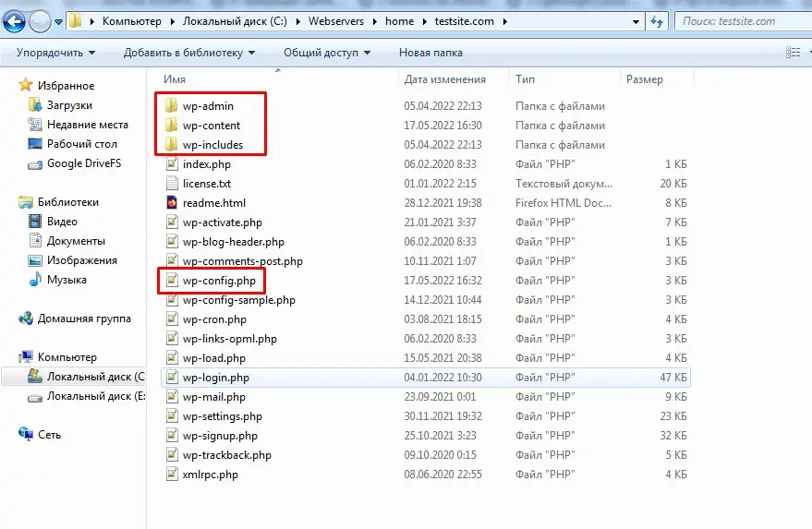Open Недавние места in the sidebar
The width and height of the screenshot is (812, 529).
(x=87, y=125)
